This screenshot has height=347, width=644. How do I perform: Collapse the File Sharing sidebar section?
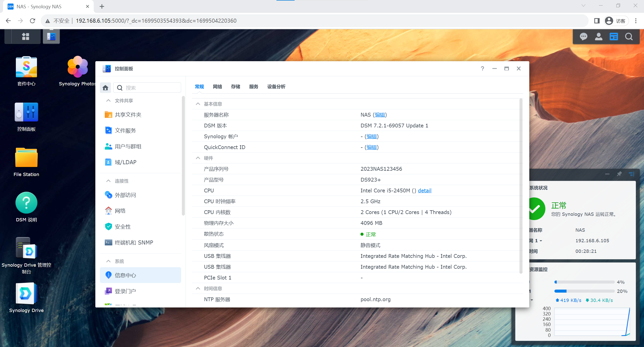108,100
